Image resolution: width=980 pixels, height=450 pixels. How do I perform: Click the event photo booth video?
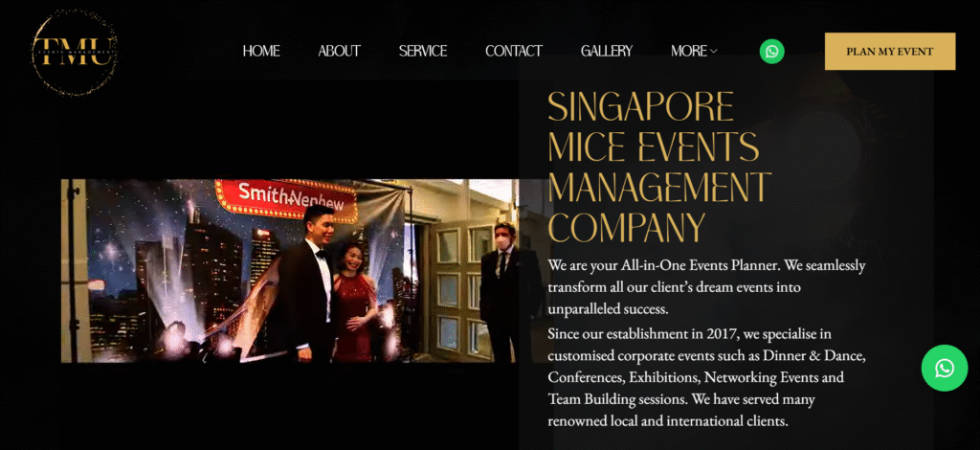(289, 271)
